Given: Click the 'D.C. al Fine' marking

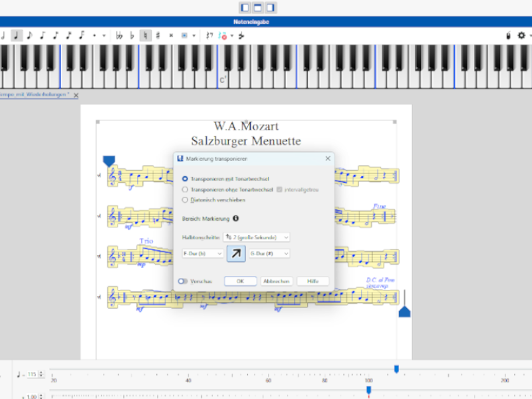Looking at the screenshot, I should tap(380, 280).
